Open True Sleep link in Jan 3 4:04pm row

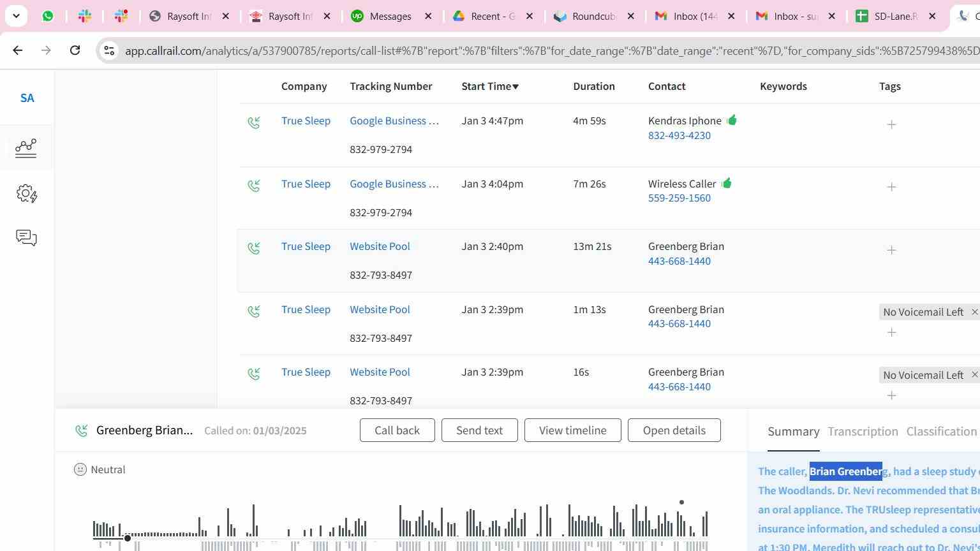[x=306, y=184]
